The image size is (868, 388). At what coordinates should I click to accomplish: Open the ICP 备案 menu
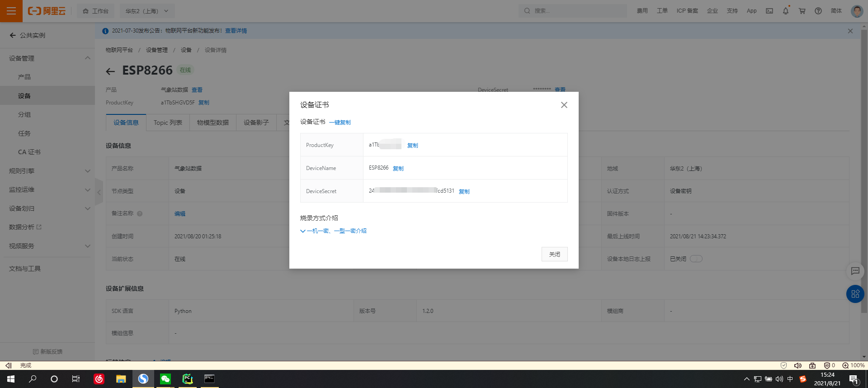(x=687, y=11)
